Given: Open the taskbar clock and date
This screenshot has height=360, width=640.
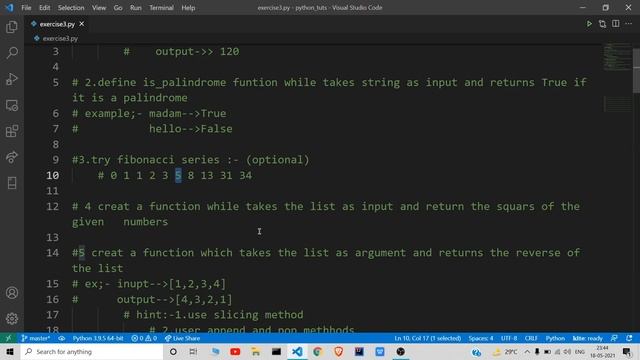Looking at the screenshot, I should (602, 351).
